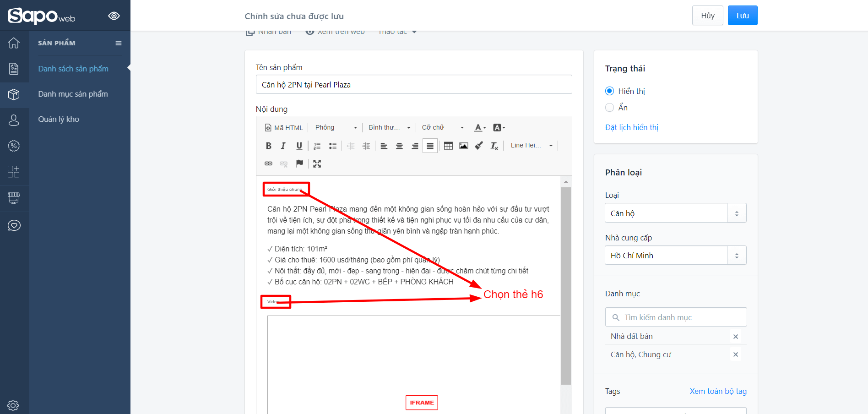Insert a table into content
Viewport: 868px width, 414px height.
pos(448,146)
